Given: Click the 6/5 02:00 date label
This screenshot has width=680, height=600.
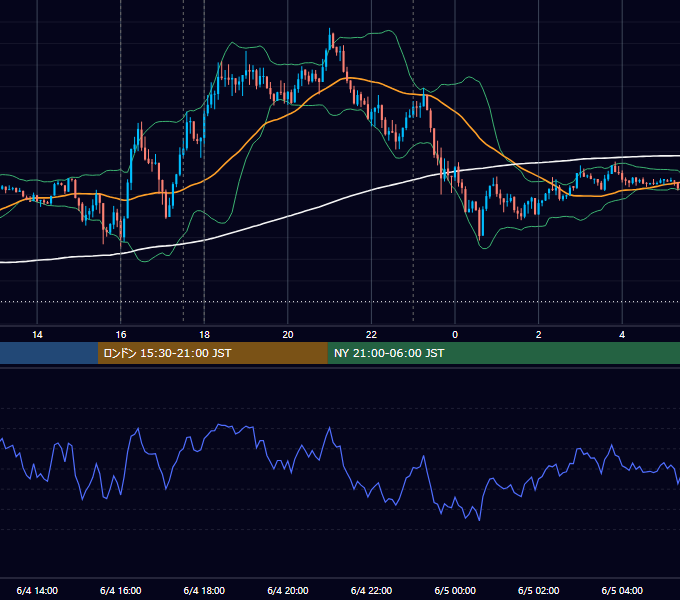Looking at the screenshot, I should click(539, 590).
